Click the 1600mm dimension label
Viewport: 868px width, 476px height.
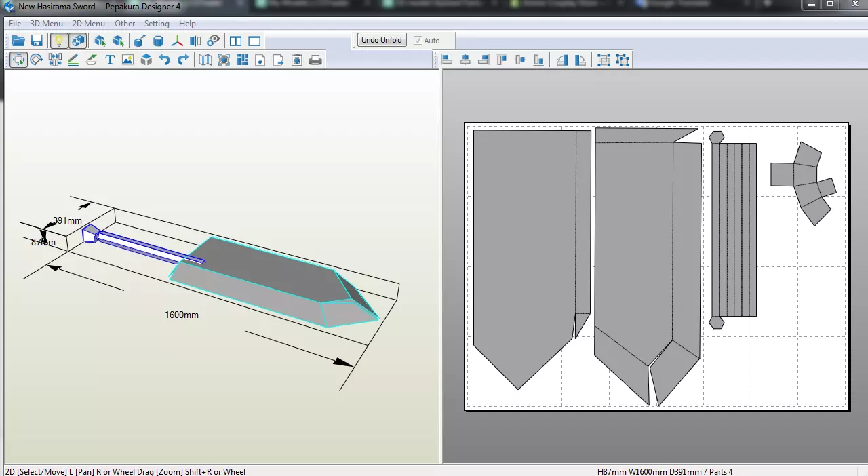[182, 315]
